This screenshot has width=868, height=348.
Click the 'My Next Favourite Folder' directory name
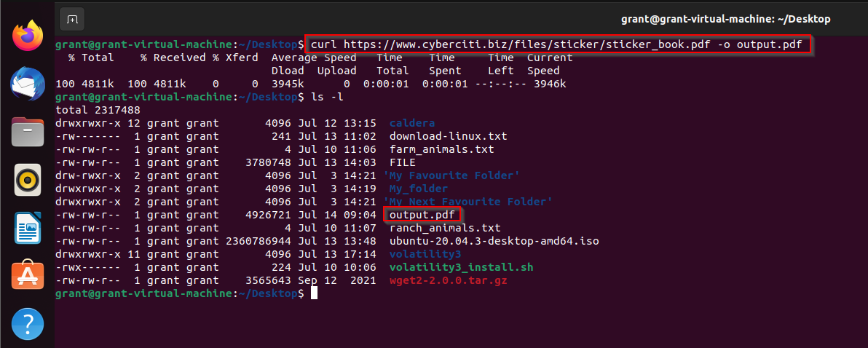pyautogui.click(x=467, y=202)
